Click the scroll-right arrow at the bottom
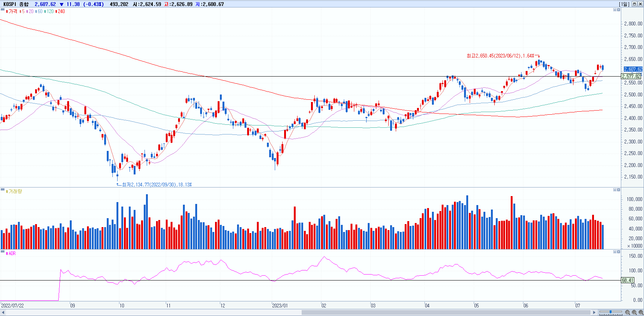The width and height of the screenshot is (644, 316). click(594, 312)
